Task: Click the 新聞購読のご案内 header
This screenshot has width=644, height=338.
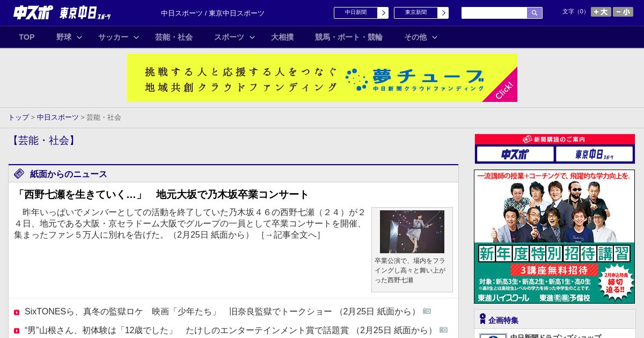Action: coord(555,139)
